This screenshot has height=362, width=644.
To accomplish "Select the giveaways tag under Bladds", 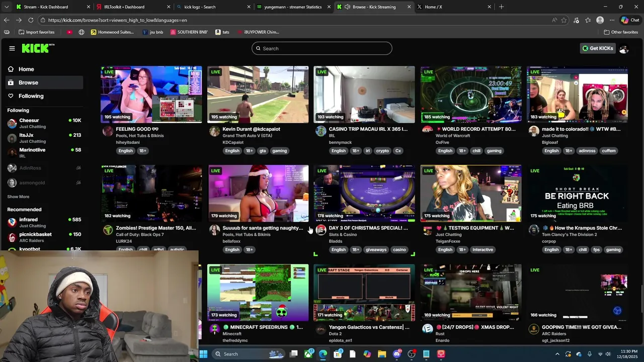I will point(376,250).
